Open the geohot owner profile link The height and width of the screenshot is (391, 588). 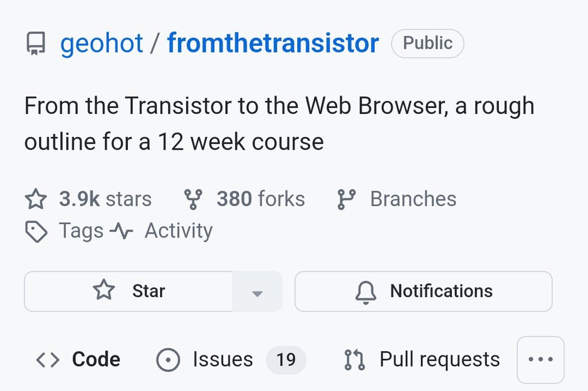click(102, 43)
